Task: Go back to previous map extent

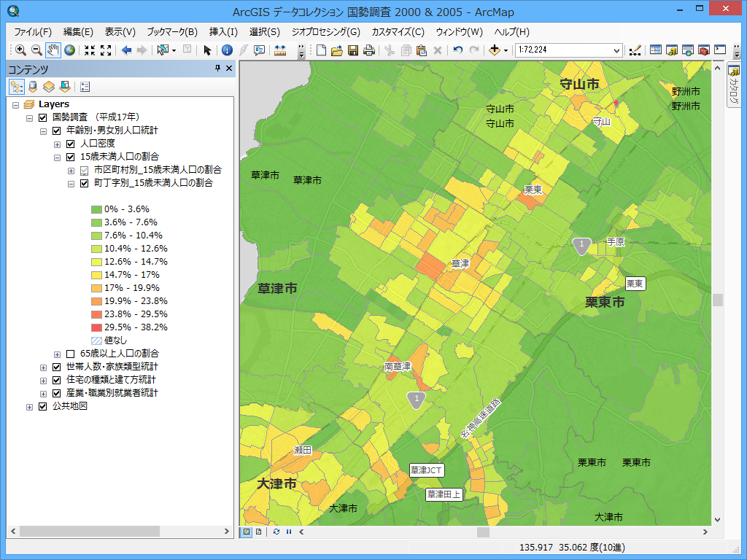Action: coord(126,50)
